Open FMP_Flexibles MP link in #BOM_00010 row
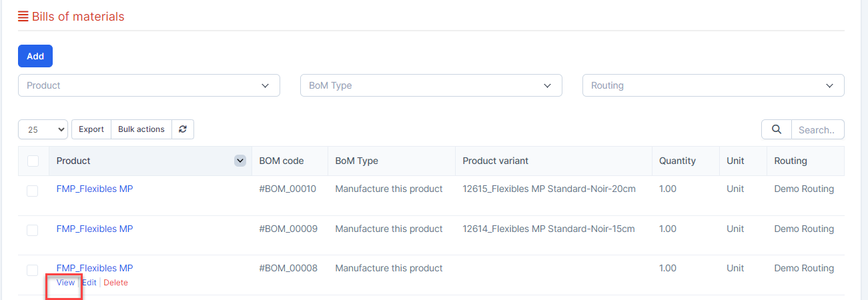The width and height of the screenshot is (868, 300). tap(95, 189)
